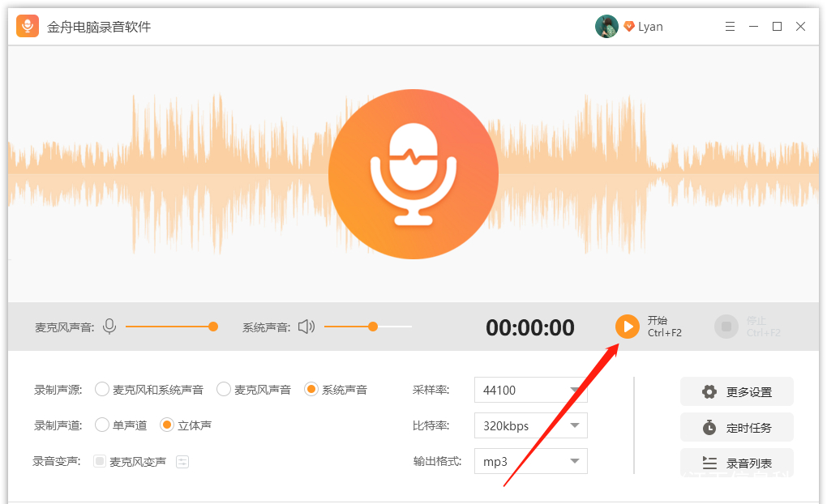
Task: Click the 金舟电脑录音软件 title text
Action: point(99,27)
